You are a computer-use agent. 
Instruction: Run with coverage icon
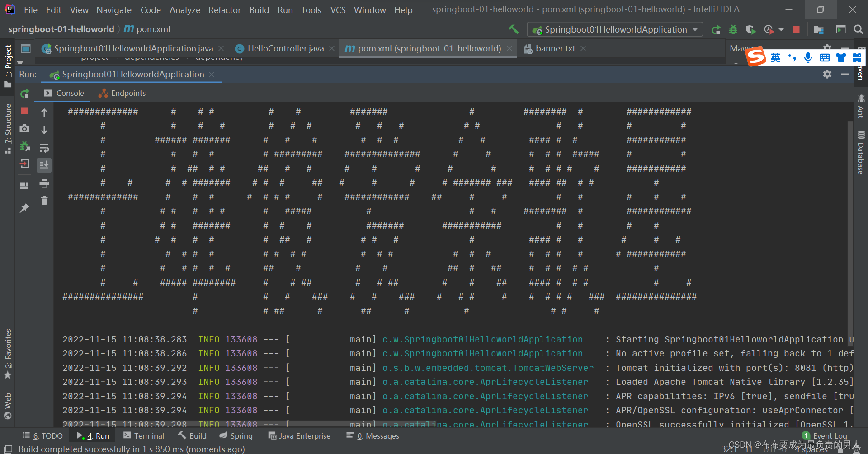(750, 30)
